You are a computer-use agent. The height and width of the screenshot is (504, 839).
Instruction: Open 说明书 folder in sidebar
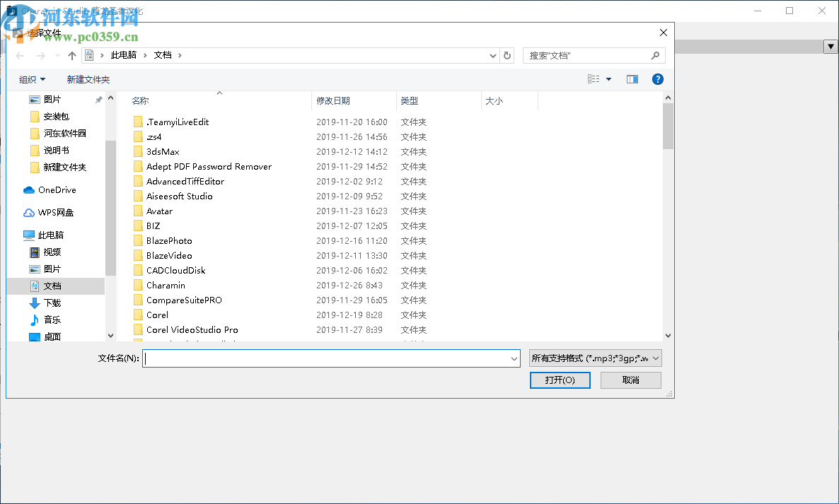(56, 151)
